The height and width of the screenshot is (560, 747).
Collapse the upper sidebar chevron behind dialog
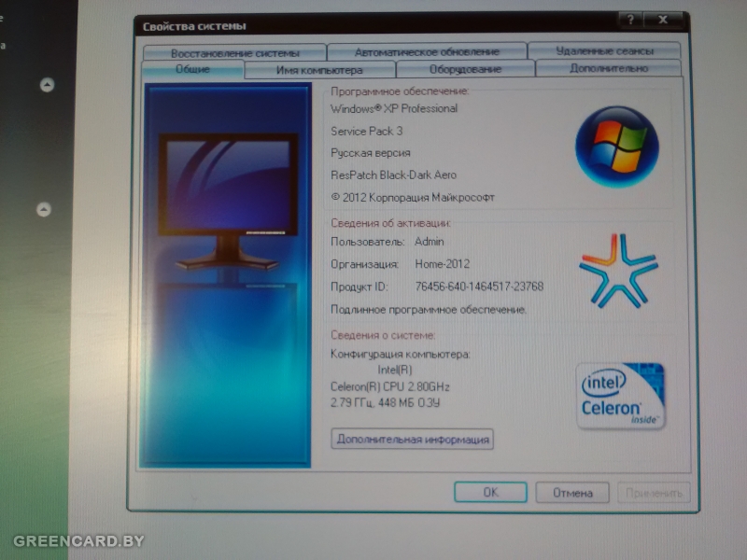point(47,85)
